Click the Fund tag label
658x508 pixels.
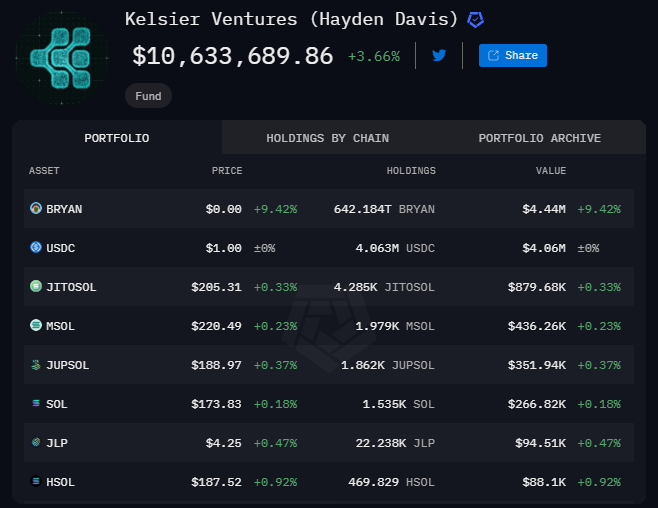[149, 96]
